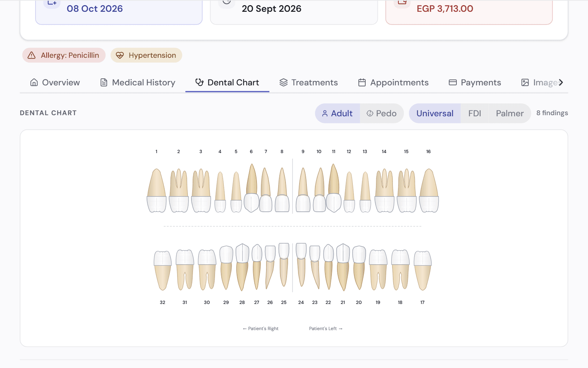Switch chart to Pedo dentition

pyautogui.click(x=381, y=113)
